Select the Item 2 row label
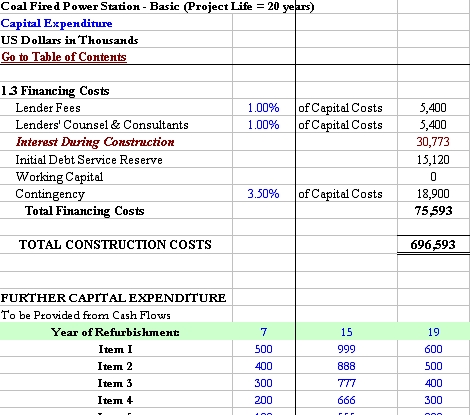The width and height of the screenshot is (470, 415). click(115, 366)
